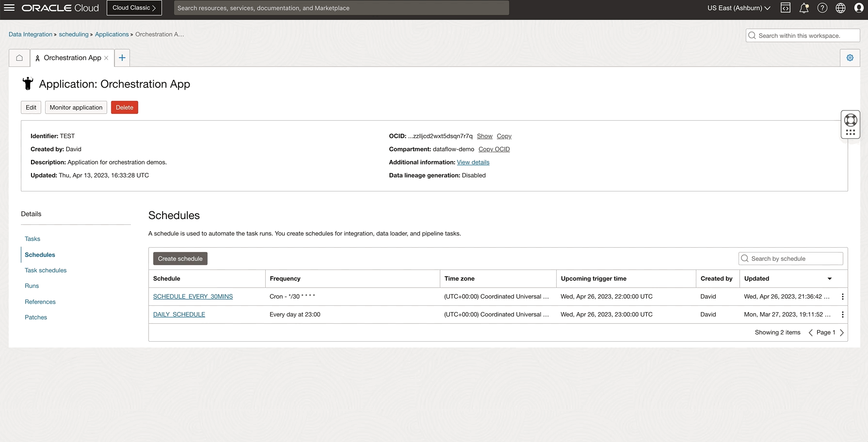
Task: Expand the Cloud Classic chevron
Action: click(x=154, y=8)
